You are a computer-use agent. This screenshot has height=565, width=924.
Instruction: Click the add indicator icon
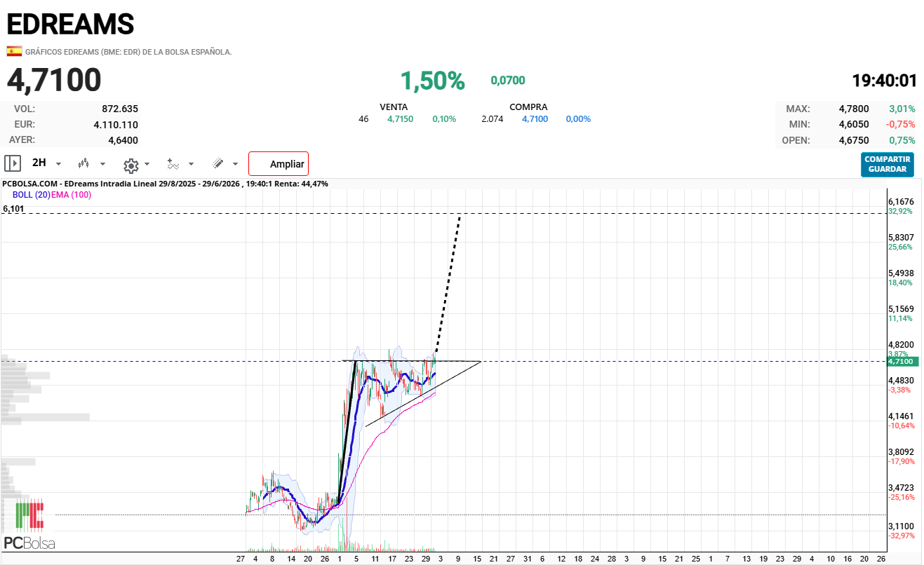(173, 164)
